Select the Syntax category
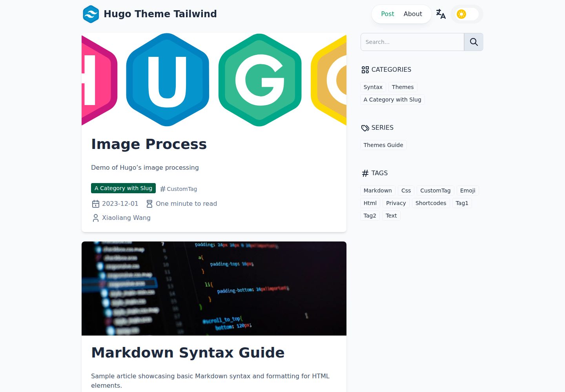565x392 pixels. pyautogui.click(x=373, y=87)
